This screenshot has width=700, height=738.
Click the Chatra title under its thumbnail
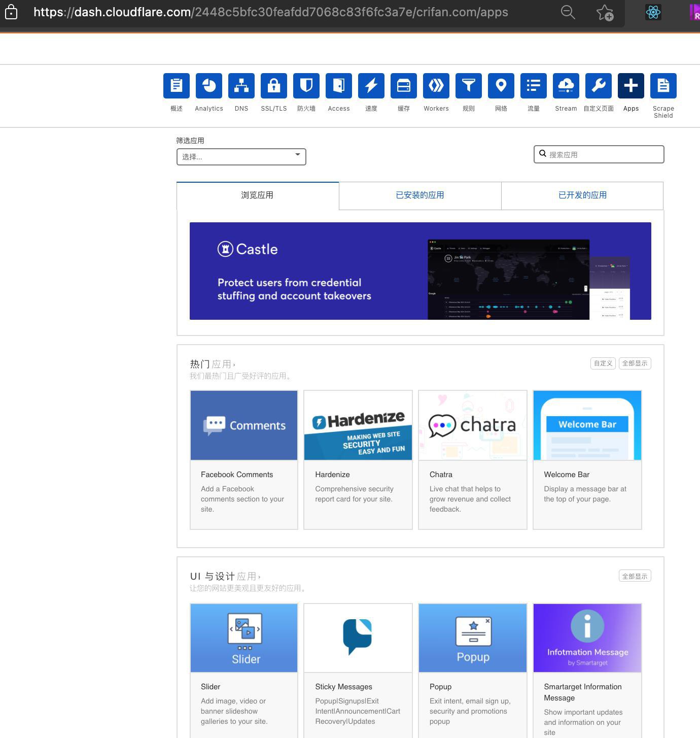tap(441, 475)
